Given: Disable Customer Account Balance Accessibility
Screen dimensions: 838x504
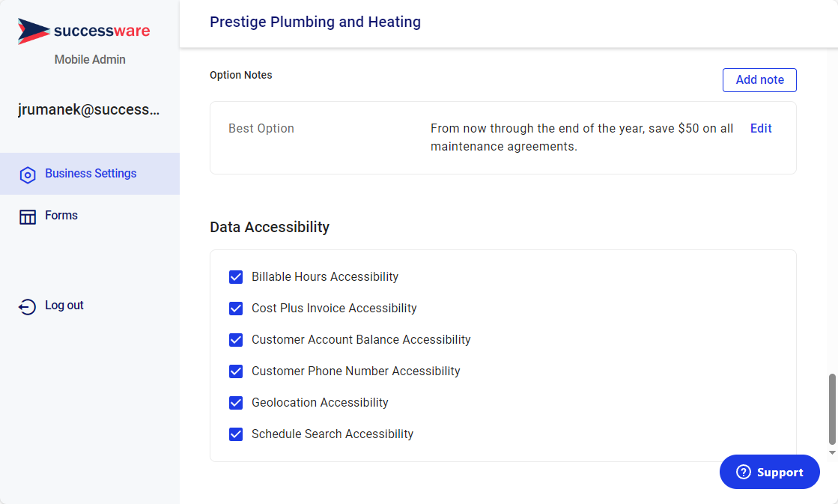Looking at the screenshot, I should click(x=236, y=340).
